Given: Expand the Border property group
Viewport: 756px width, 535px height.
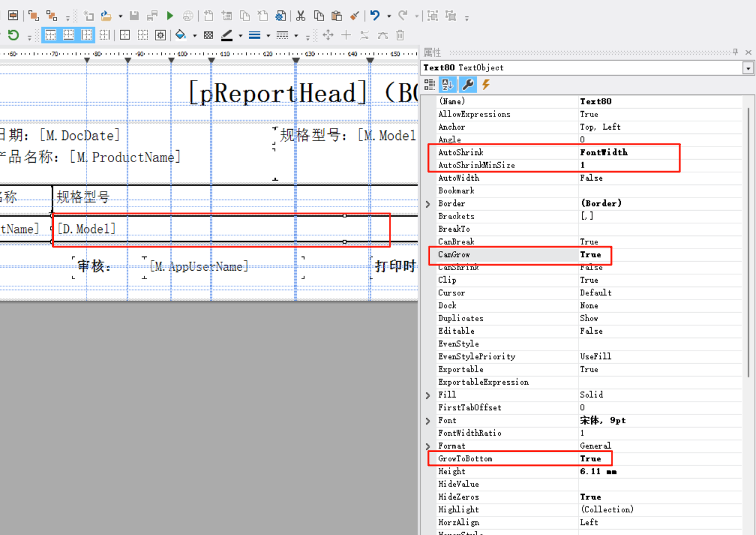Looking at the screenshot, I should 428,204.
